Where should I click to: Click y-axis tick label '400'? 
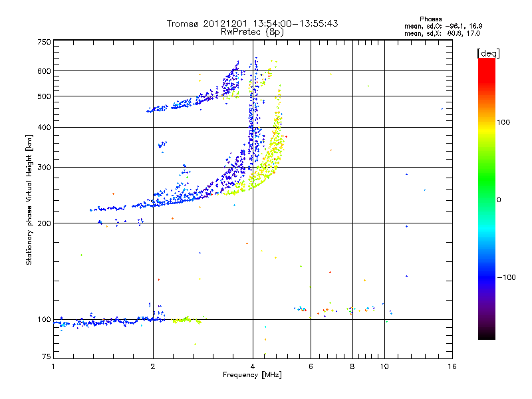pyautogui.click(x=44, y=127)
